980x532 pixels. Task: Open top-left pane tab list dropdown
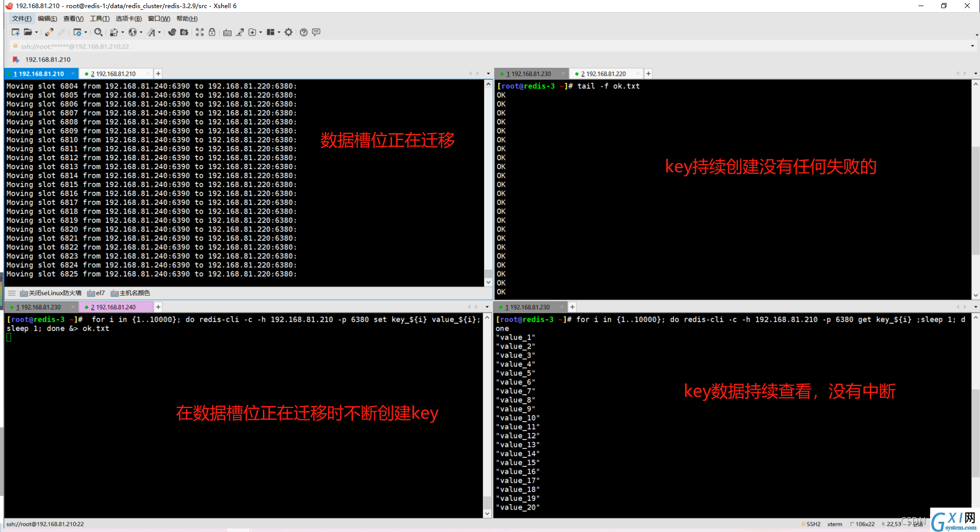click(488, 74)
